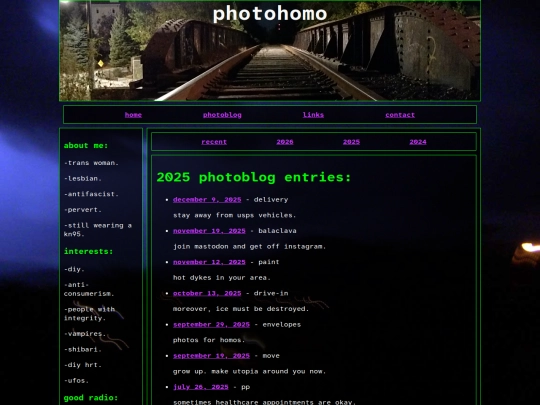This screenshot has height=405, width=540.
Task: Click '-people with integrity.' text
Action: 89,314
